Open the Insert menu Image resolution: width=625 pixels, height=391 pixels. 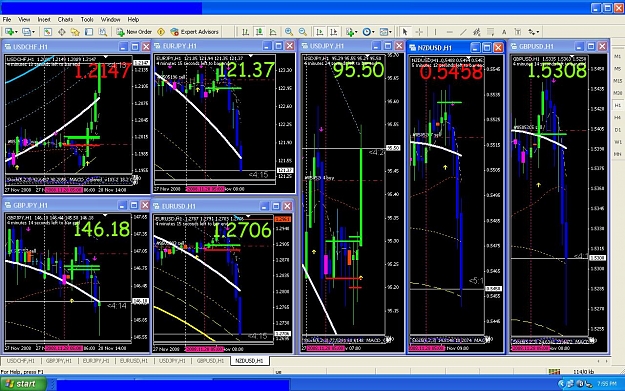pos(44,19)
